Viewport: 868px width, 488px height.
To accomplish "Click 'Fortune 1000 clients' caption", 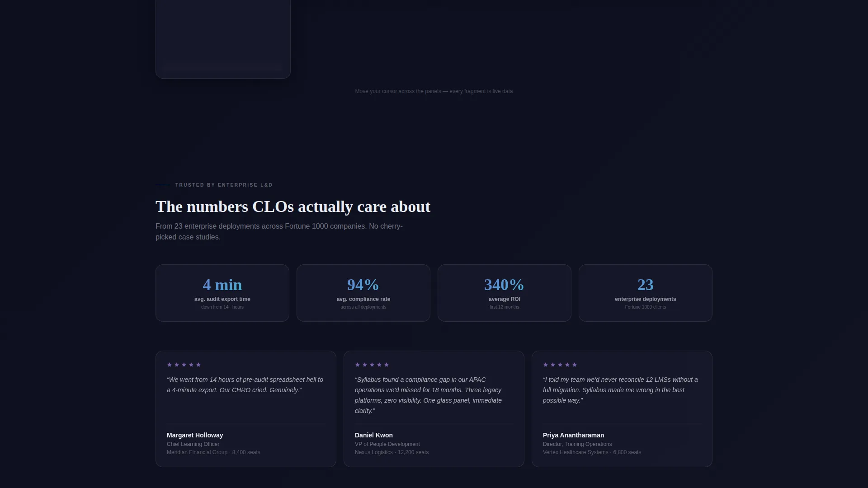I will coord(646,307).
